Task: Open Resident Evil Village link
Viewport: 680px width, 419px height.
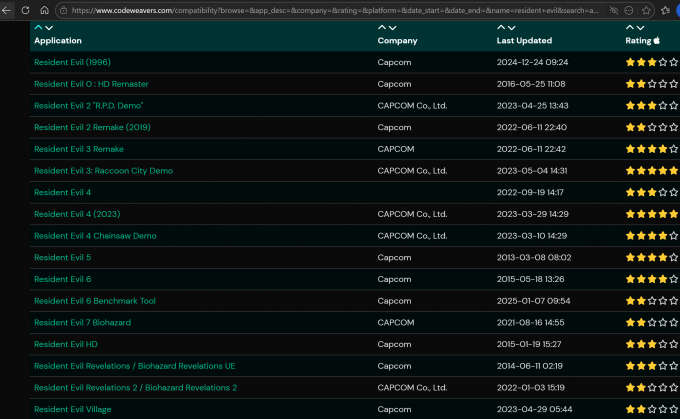Action: (72, 409)
